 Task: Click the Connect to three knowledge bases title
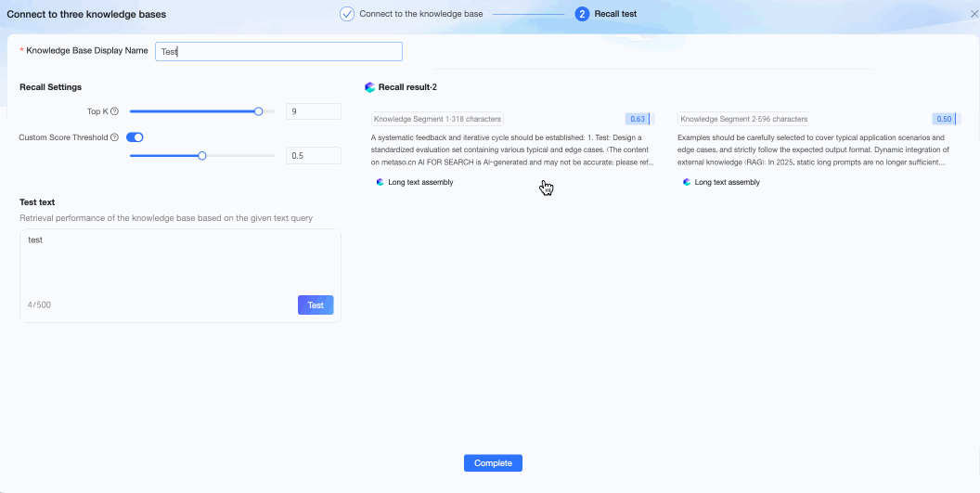click(x=86, y=14)
